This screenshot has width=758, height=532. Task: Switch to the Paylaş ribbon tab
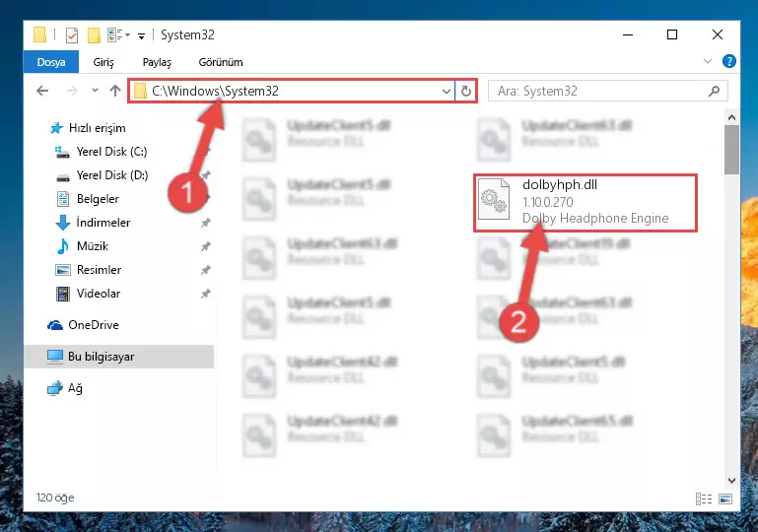(157, 62)
